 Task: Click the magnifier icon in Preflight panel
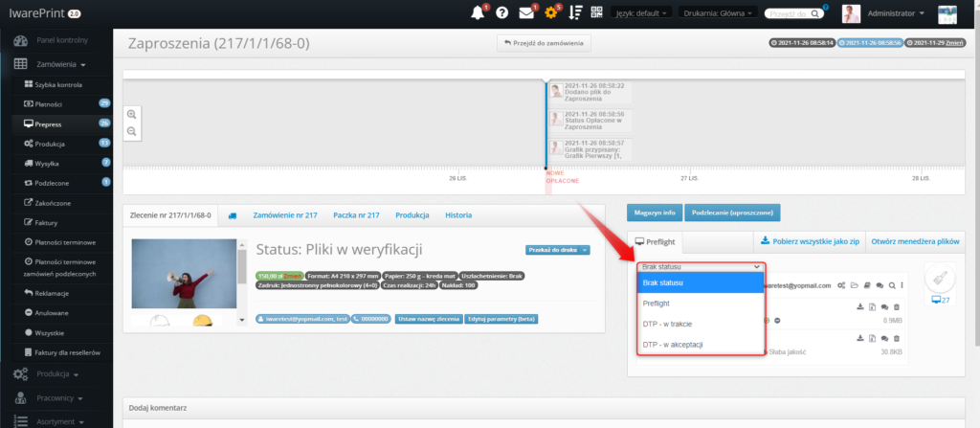(893, 285)
